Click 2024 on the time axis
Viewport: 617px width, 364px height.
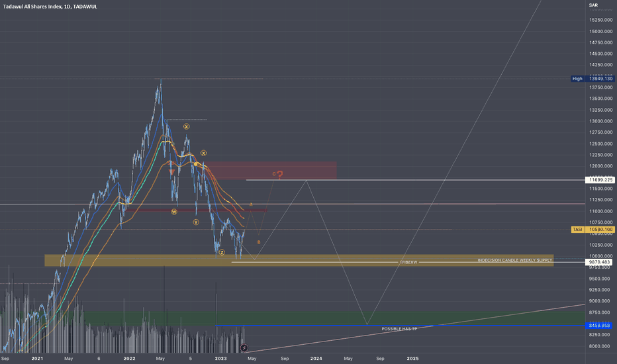click(316, 359)
